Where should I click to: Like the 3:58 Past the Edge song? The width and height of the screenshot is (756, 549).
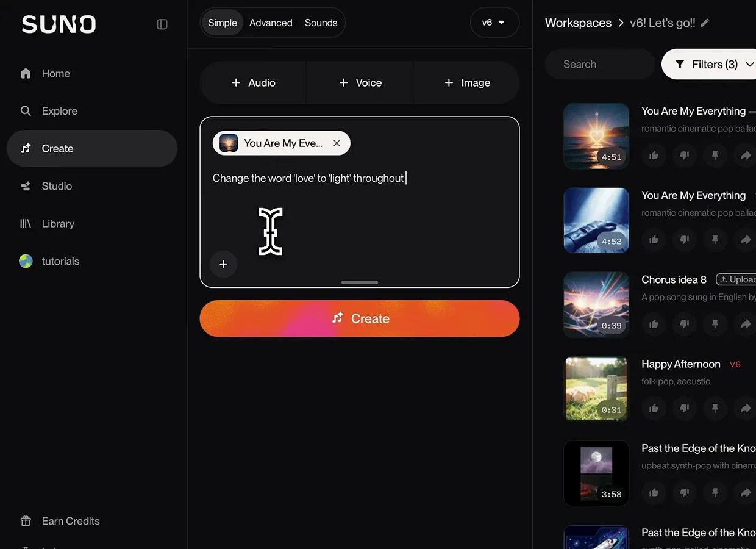[x=654, y=493]
